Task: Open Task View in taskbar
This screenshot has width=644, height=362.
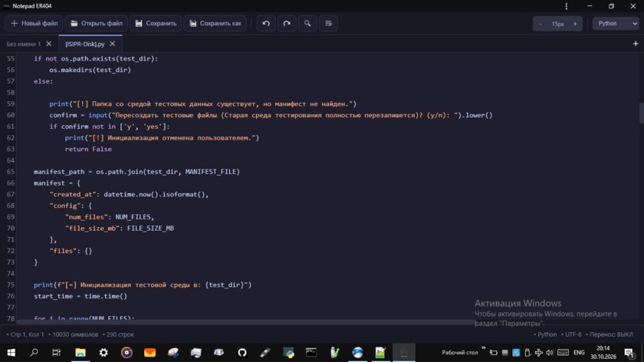Action: pos(56,353)
